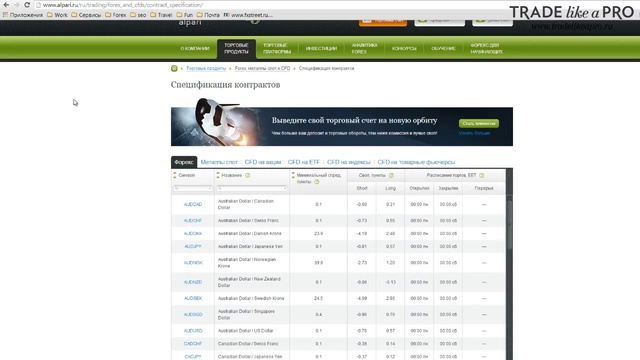Switch to CFD на товарные фьючерсы tab
This screenshot has height=360, width=640.
[416, 162]
